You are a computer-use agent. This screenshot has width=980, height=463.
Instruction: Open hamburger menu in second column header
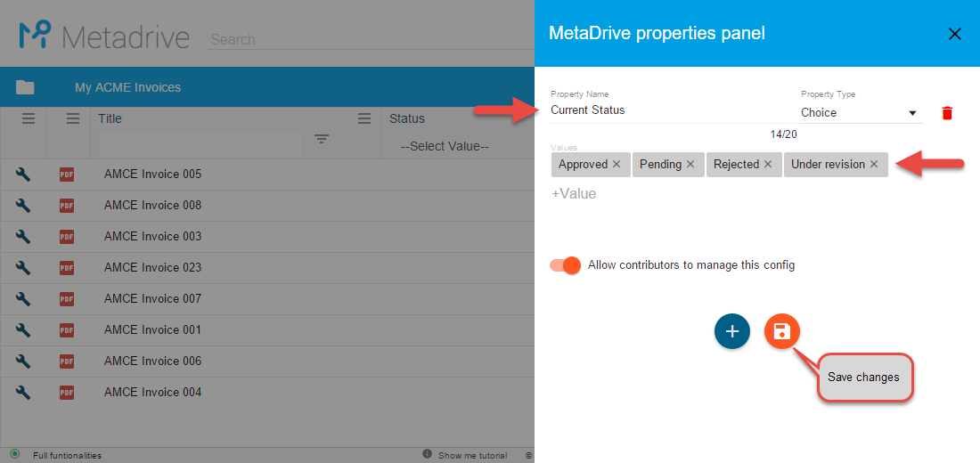click(x=73, y=118)
